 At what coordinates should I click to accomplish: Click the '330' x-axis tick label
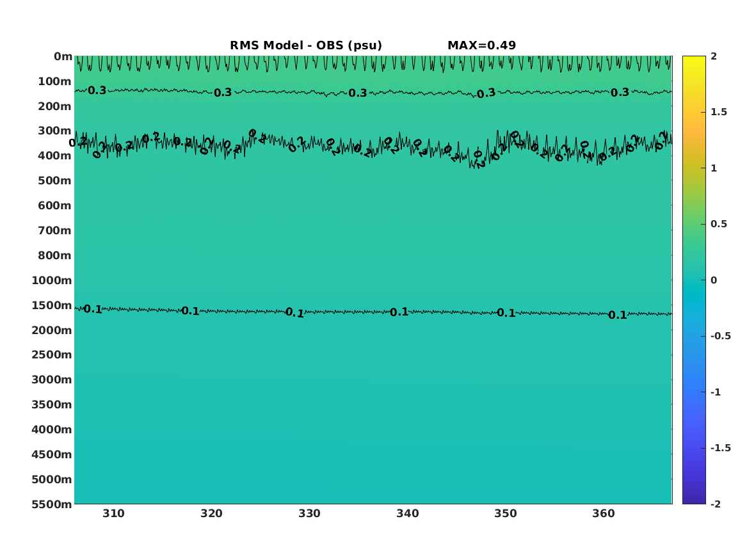pyautogui.click(x=310, y=513)
